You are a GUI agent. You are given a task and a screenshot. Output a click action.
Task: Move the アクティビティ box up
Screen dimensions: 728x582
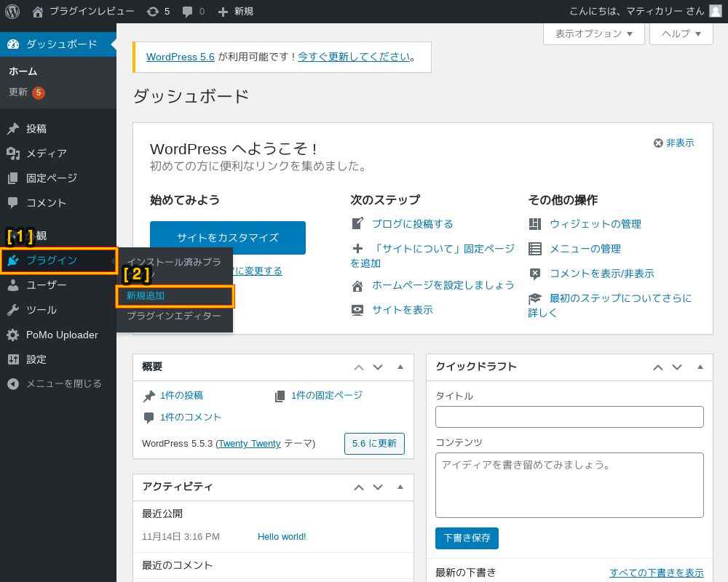tap(359, 487)
